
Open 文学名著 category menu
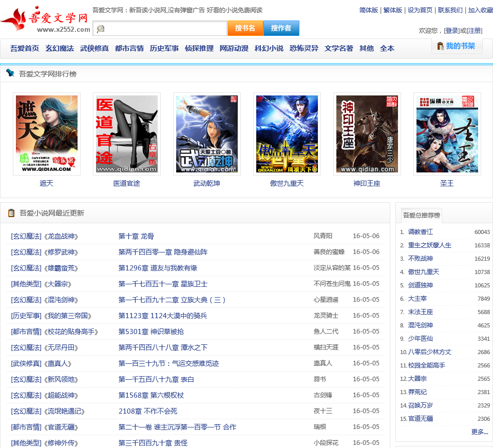click(x=338, y=48)
